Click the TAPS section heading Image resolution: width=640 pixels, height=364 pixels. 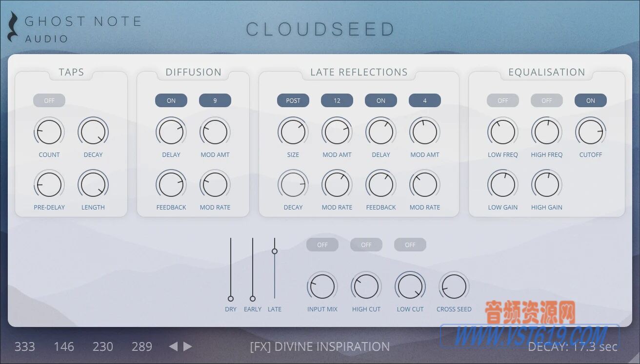(71, 72)
